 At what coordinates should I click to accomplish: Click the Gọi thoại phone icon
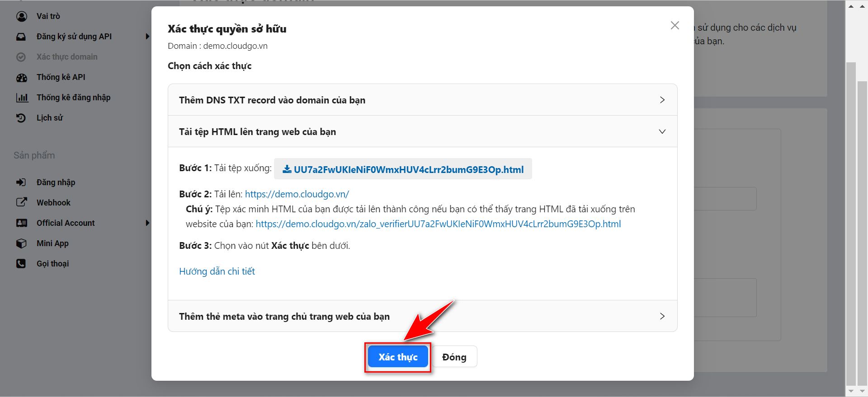21,264
